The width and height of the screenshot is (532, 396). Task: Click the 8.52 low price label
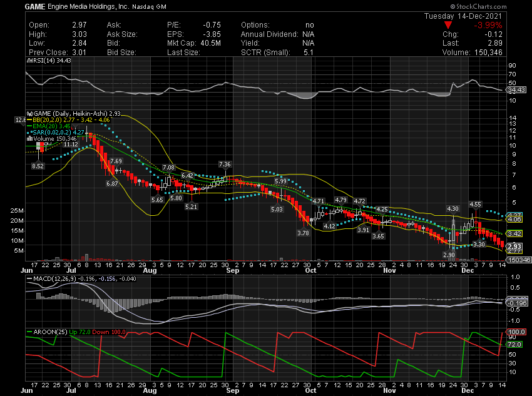38,166
